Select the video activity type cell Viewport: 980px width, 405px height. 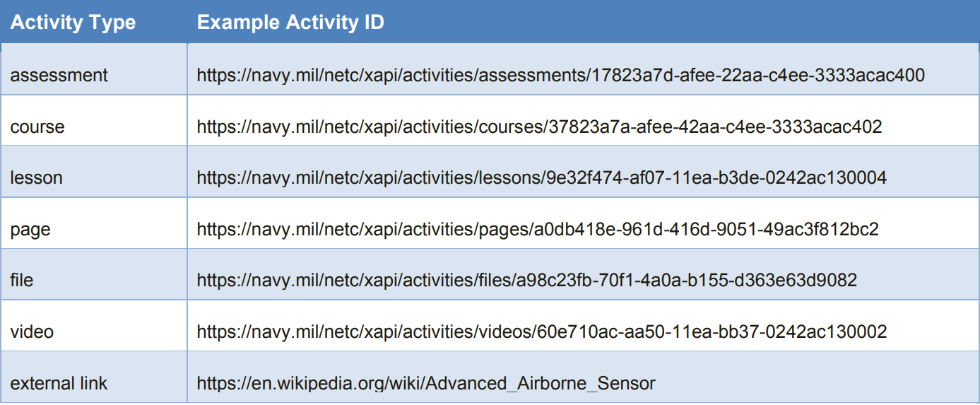coord(32,331)
